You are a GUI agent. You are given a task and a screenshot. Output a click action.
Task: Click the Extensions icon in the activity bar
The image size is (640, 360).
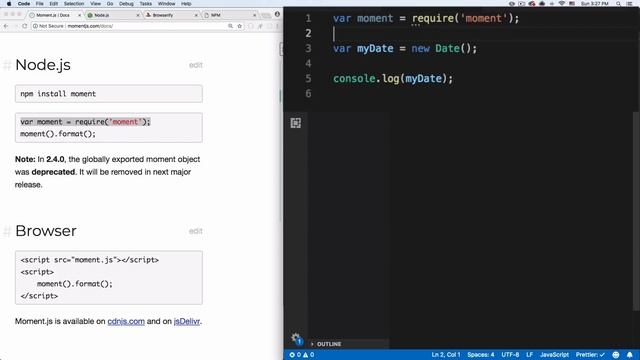point(296,123)
